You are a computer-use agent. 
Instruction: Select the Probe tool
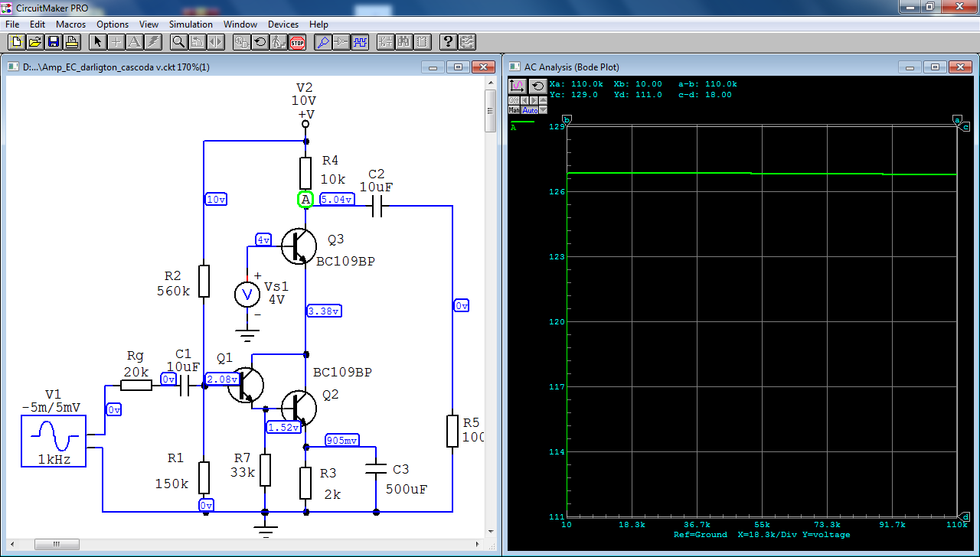[323, 42]
